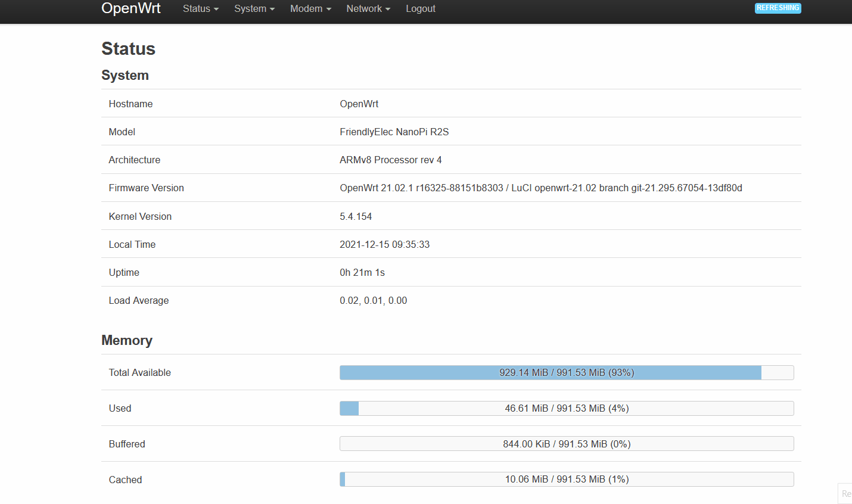This screenshot has width=852, height=504.
Task: Click the Cached memory label
Action: [125, 480]
